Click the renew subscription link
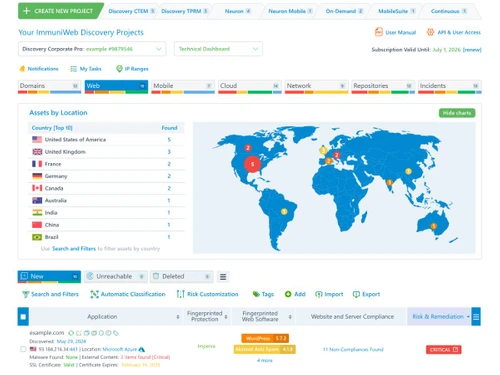The width and height of the screenshot is (500, 375). click(x=472, y=50)
